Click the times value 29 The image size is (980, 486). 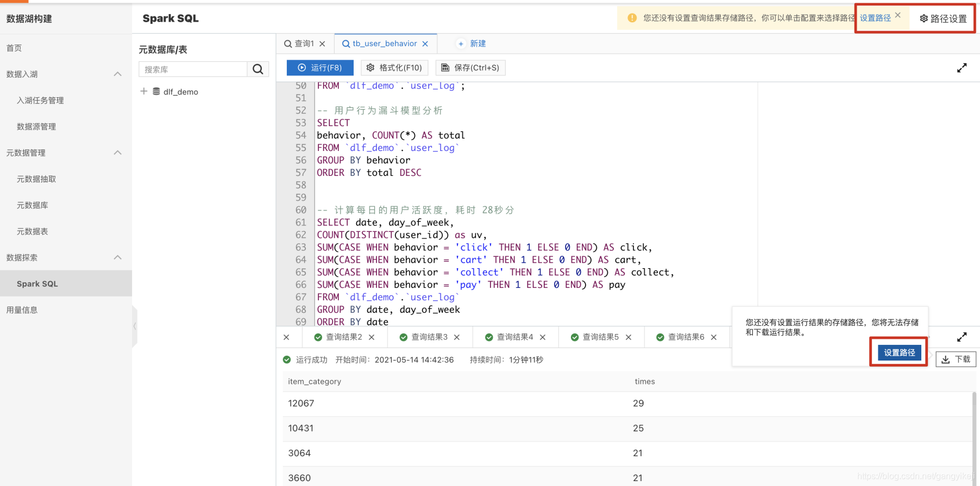(638, 403)
